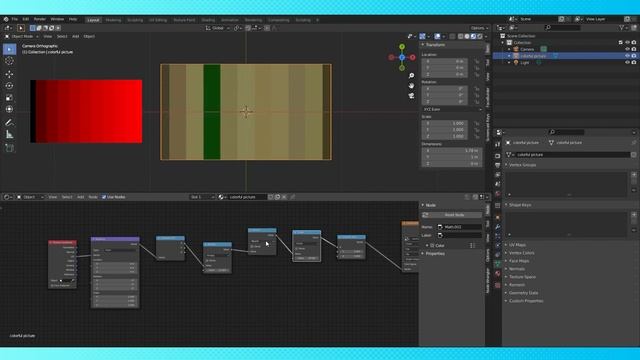Click the pan hand icon in viewport

[x=411, y=85]
